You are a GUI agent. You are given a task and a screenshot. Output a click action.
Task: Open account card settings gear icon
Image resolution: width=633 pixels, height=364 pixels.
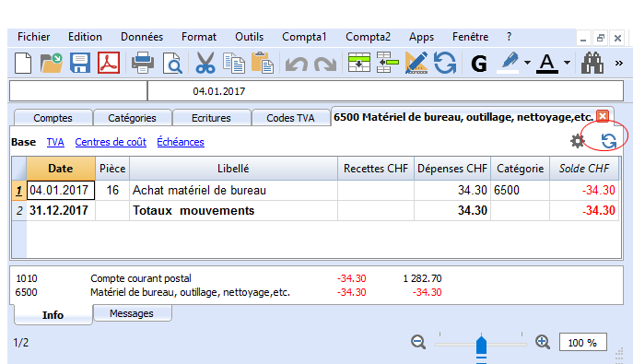click(x=578, y=141)
